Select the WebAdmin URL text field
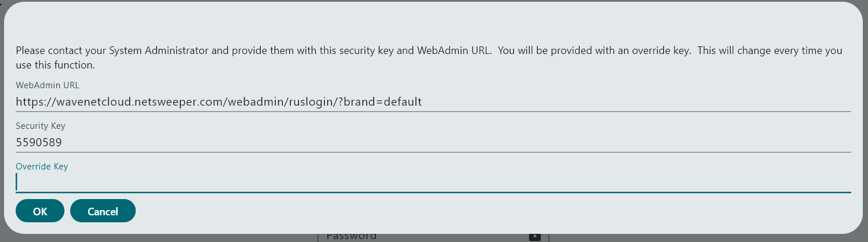This screenshot has width=868, height=242. (433, 102)
